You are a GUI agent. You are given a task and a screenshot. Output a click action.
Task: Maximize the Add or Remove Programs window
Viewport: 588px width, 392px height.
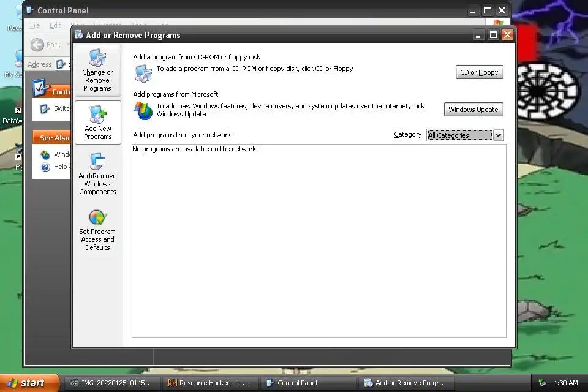click(x=493, y=35)
